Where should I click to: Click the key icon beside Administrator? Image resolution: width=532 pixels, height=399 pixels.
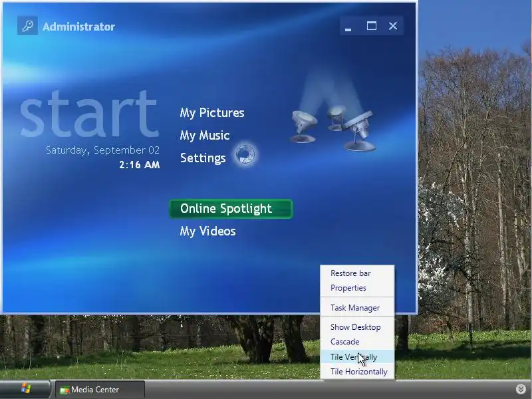pyautogui.click(x=27, y=26)
